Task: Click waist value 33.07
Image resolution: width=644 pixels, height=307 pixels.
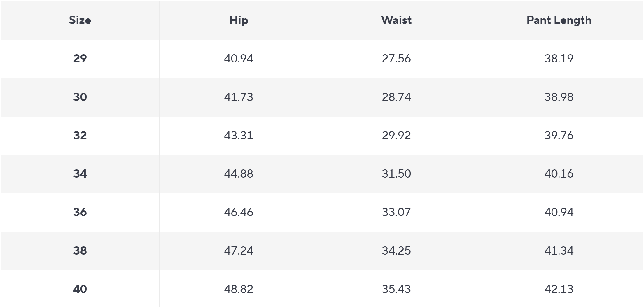Action: pyautogui.click(x=396, y=212)
